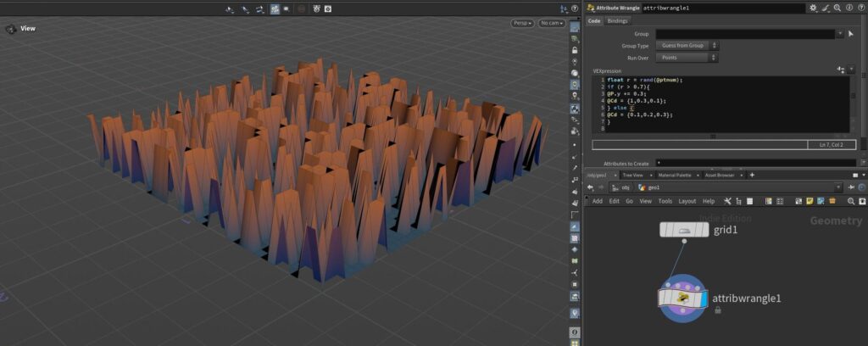
Task: Click the sticky note icon in network toolbar
Action: click(810, 201)
